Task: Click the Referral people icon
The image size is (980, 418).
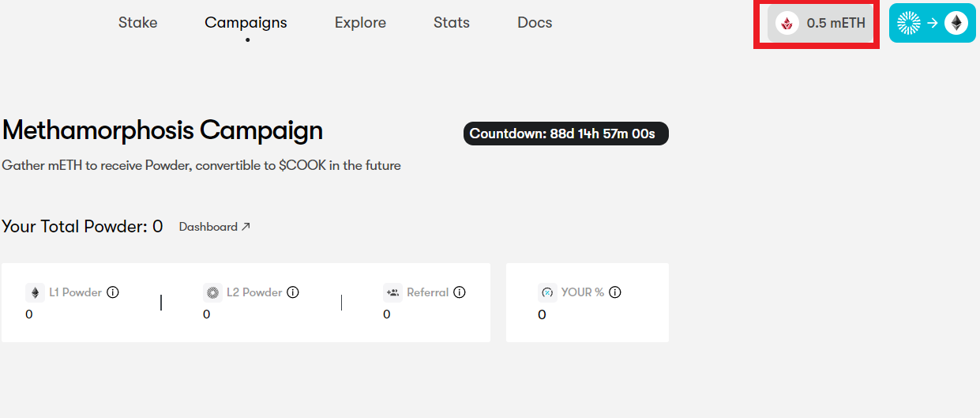Action: click(392, 293)
